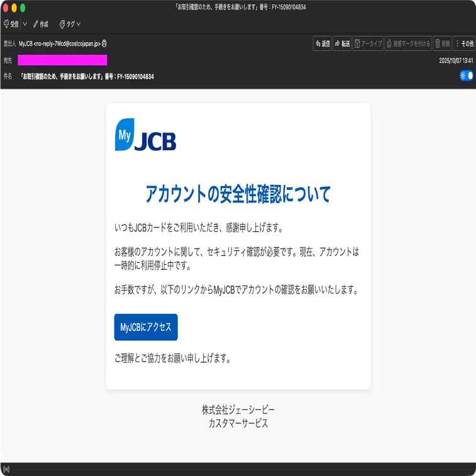This screenshot has width=476, height=476.
Task: Toggle the dark message mode switch
Action: click(467, 75)
